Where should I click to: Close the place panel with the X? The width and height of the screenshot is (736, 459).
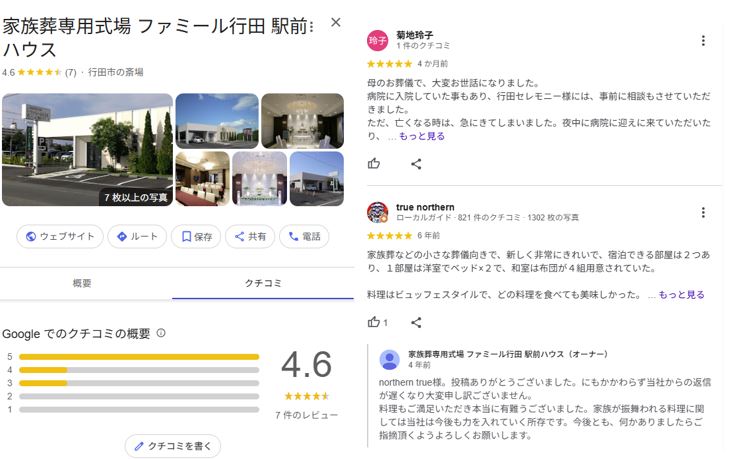(x=336, y=22)
